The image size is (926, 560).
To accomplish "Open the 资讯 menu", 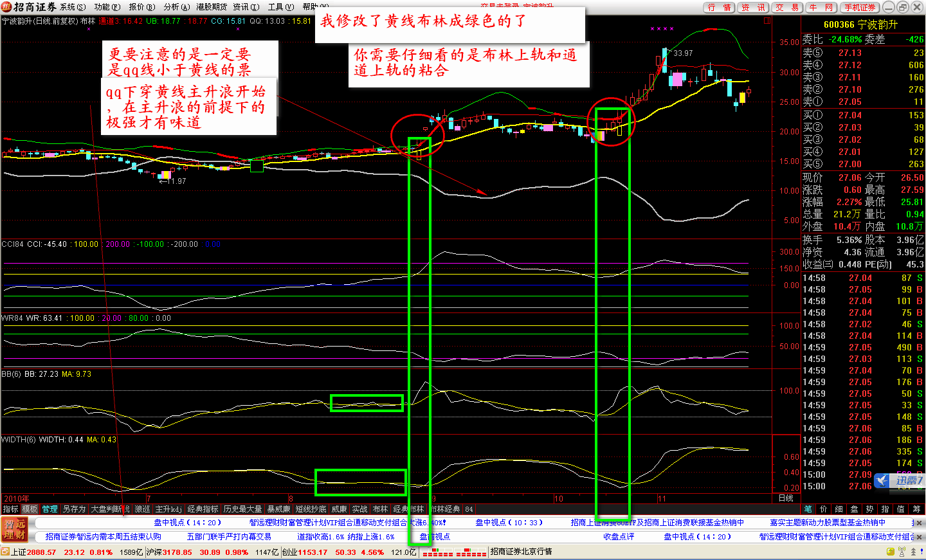I will pyautogui.click(x=246, y=7).
